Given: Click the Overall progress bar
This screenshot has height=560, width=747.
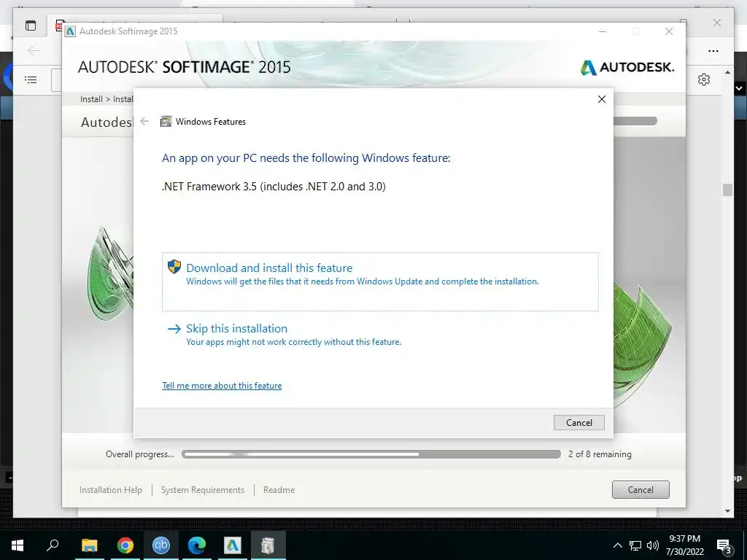Looking at the screenshot, I should click(371, 454).
